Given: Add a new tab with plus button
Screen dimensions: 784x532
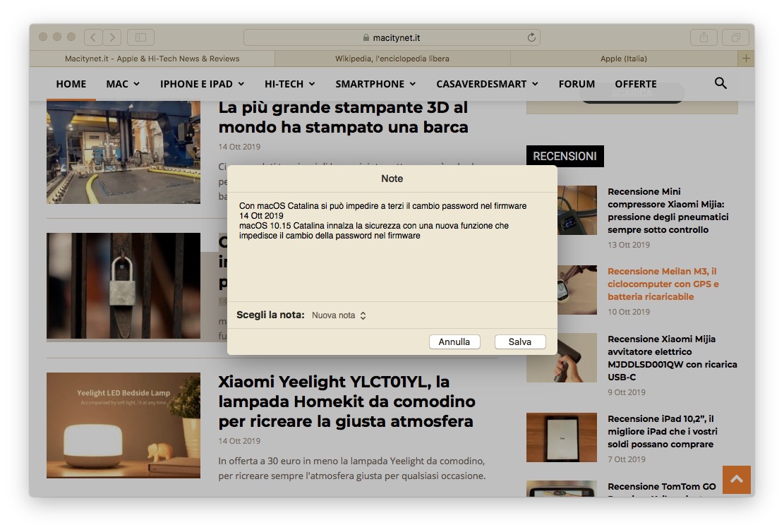Looking at the screenshot, I should click(x=745, y=59).
